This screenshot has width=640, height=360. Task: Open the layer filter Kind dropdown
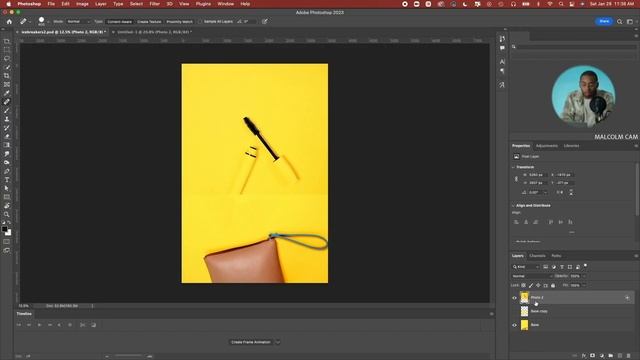pyautogui.click(x=526, y=267)
